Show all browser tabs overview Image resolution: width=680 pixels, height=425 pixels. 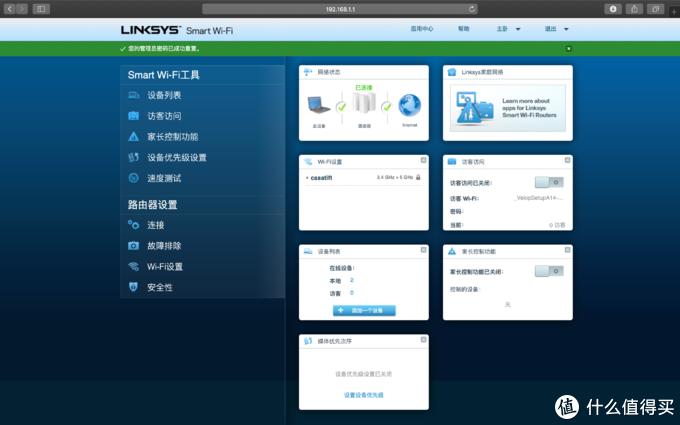[x=655, y=9]
